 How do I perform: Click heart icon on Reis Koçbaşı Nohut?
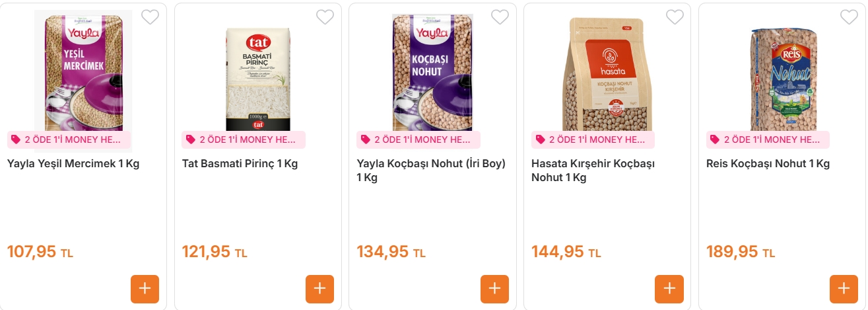pyautogui.click(x=849, y=17)
